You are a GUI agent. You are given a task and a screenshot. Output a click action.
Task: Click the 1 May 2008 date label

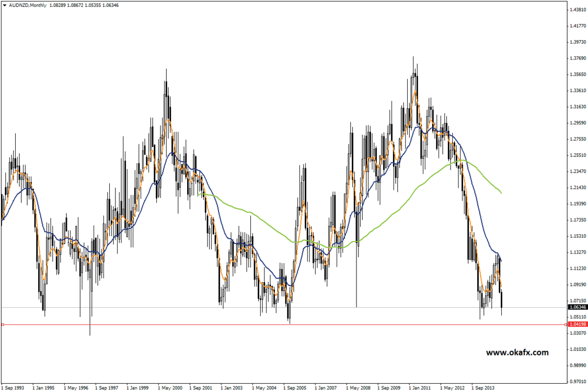tap(358, 388)
